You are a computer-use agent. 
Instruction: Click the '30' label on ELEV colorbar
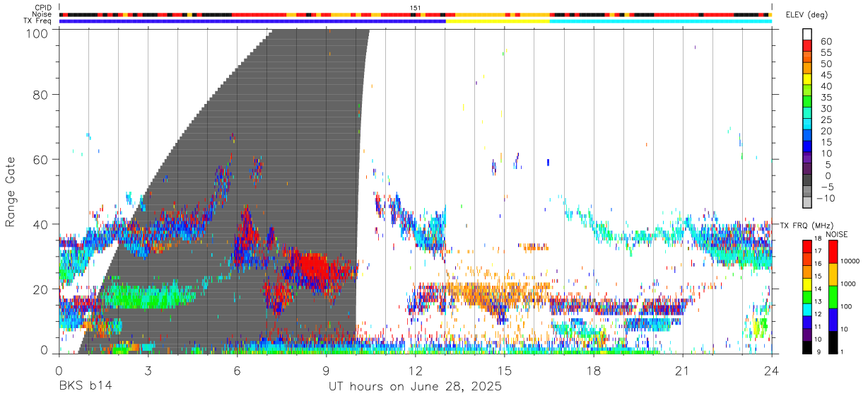click(826, 109)
